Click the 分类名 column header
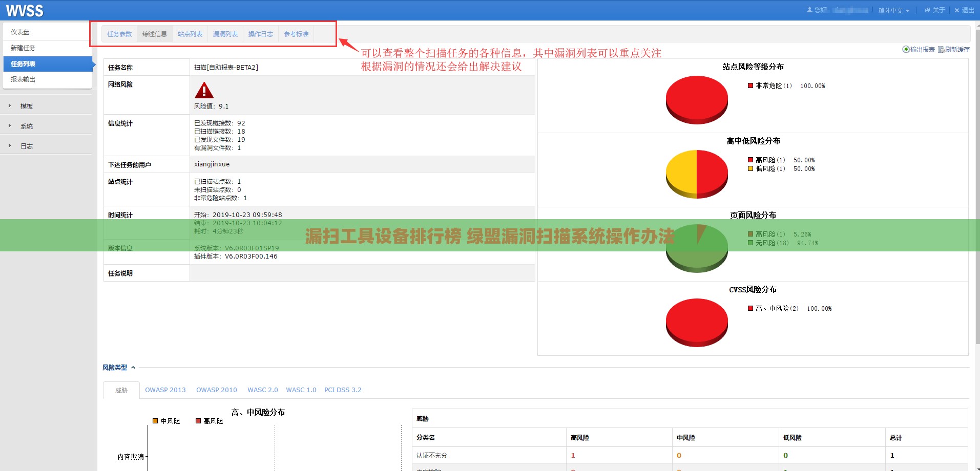Screen dimensions: 980x471 click(x=489, y=438)
